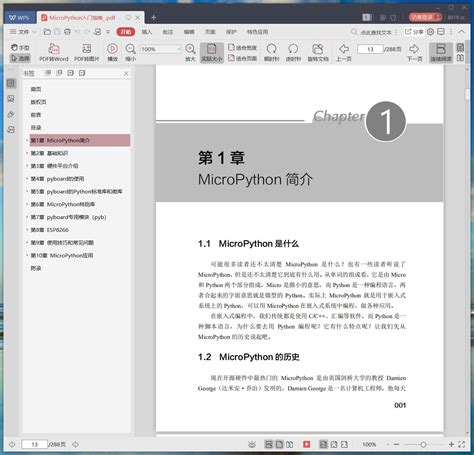Viewport: 474px width, 455px height.
Task: Click the zoom slider in status bar
Action: (x=423, y=444)
